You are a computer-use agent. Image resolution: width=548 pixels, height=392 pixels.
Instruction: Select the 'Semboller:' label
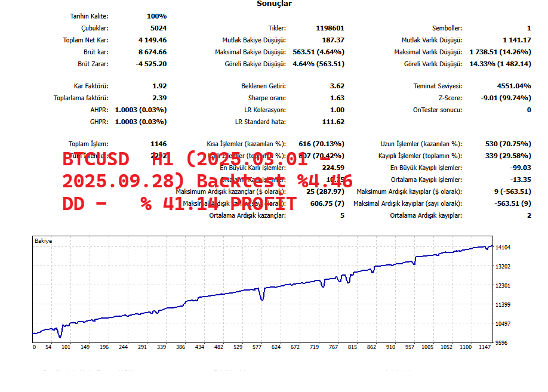click(x=447, y=28)
